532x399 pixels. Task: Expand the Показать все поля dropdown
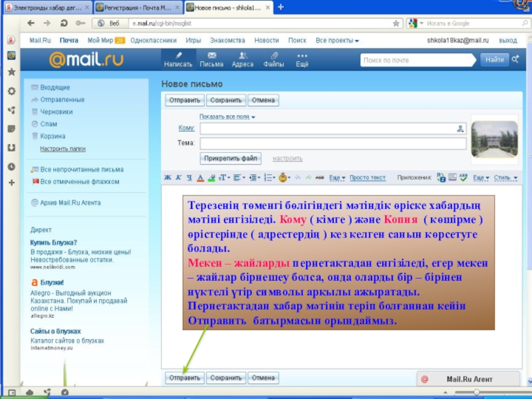[x=227, y=116]
